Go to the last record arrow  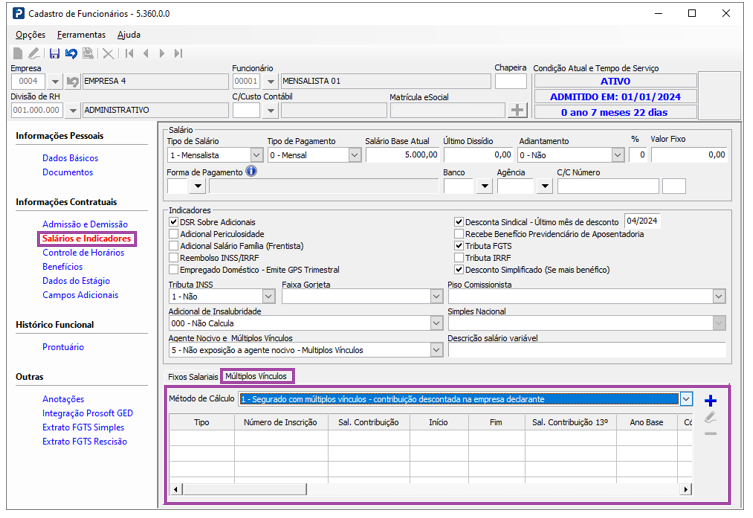[179, 53]
